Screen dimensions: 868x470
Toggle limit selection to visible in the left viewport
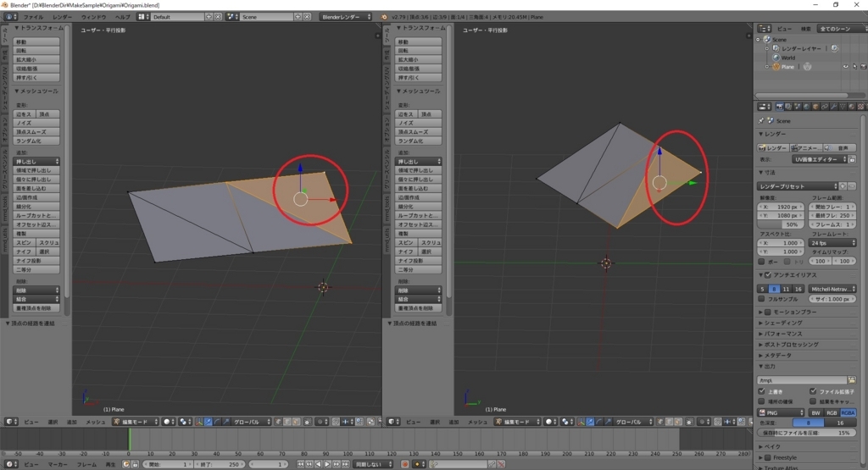click(x=307, y=422)
